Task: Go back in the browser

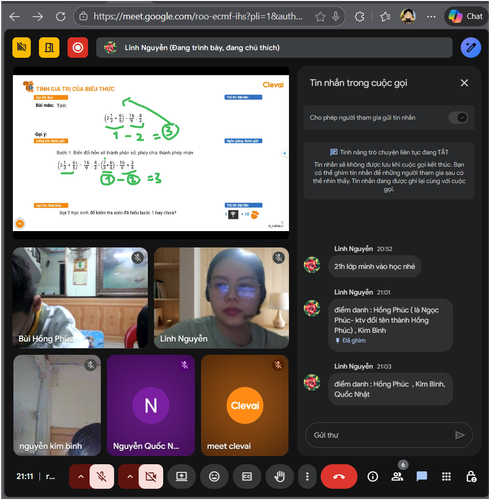Action: coord(15,16)
